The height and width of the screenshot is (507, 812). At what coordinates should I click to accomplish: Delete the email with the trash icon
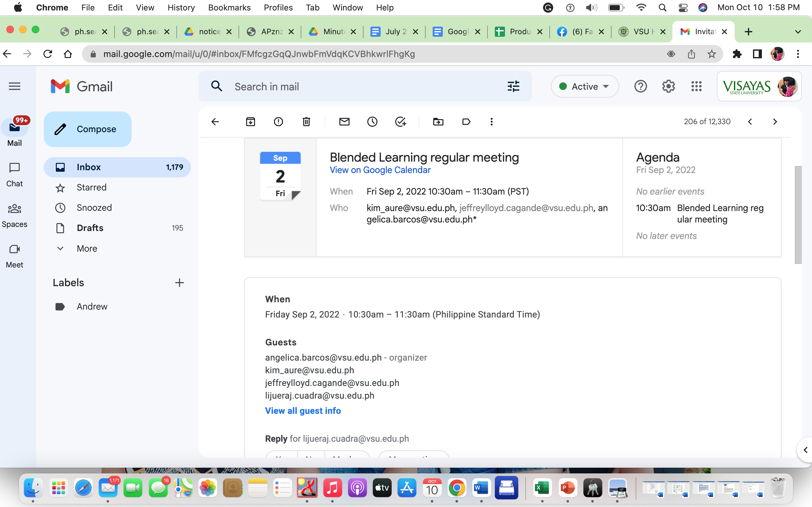pyautogui.click(x=306, y=122)
